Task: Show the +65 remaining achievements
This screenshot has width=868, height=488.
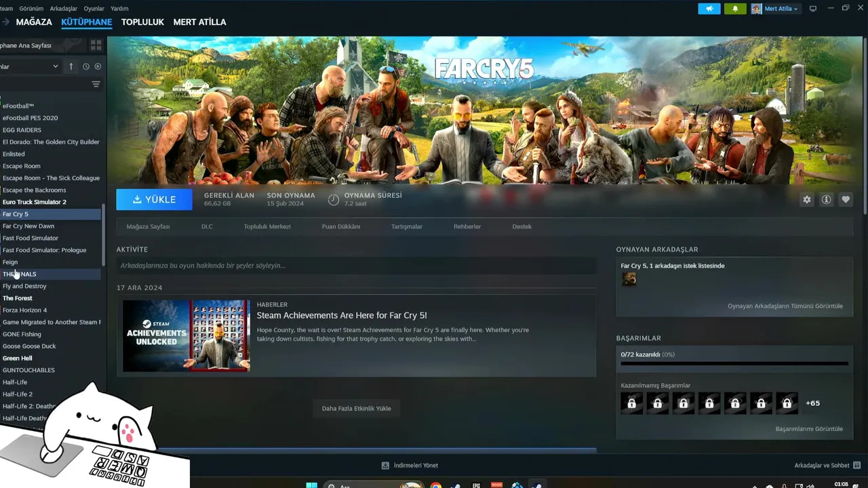Action: click(812, 403)
